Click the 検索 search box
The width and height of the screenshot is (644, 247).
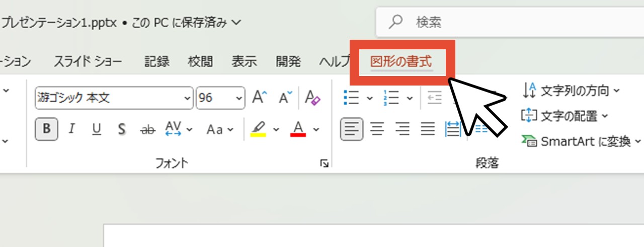(x=510, y=22)
